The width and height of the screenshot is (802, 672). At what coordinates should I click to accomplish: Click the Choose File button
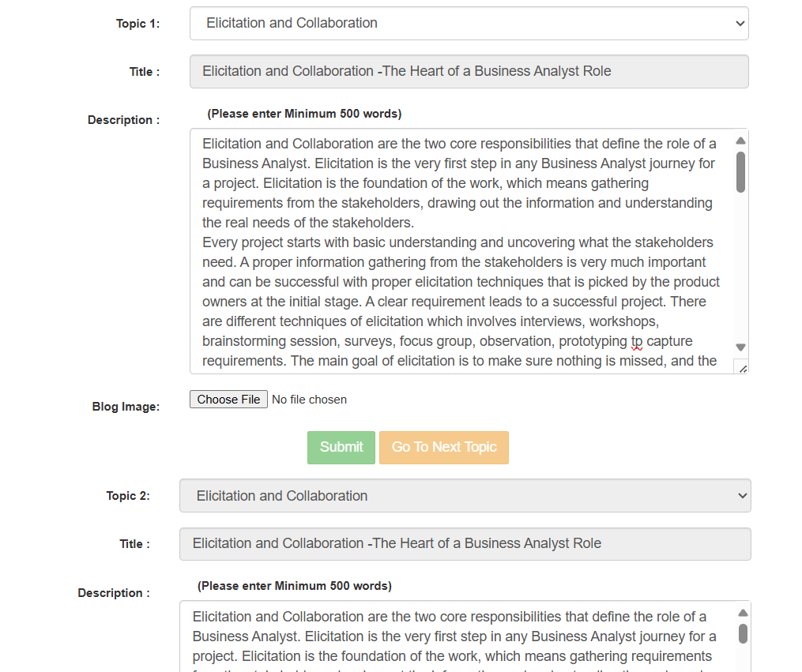(228, 400)
